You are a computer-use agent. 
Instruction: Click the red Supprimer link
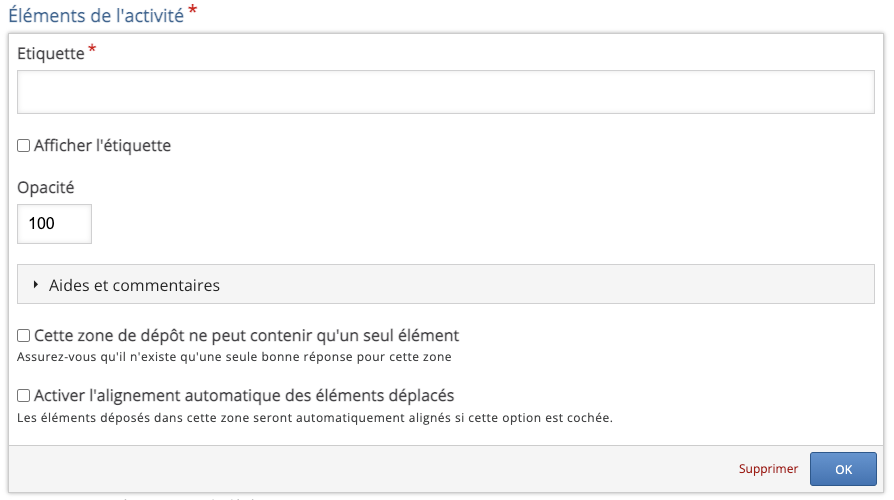pyautogui.click(x=768, y=469)
